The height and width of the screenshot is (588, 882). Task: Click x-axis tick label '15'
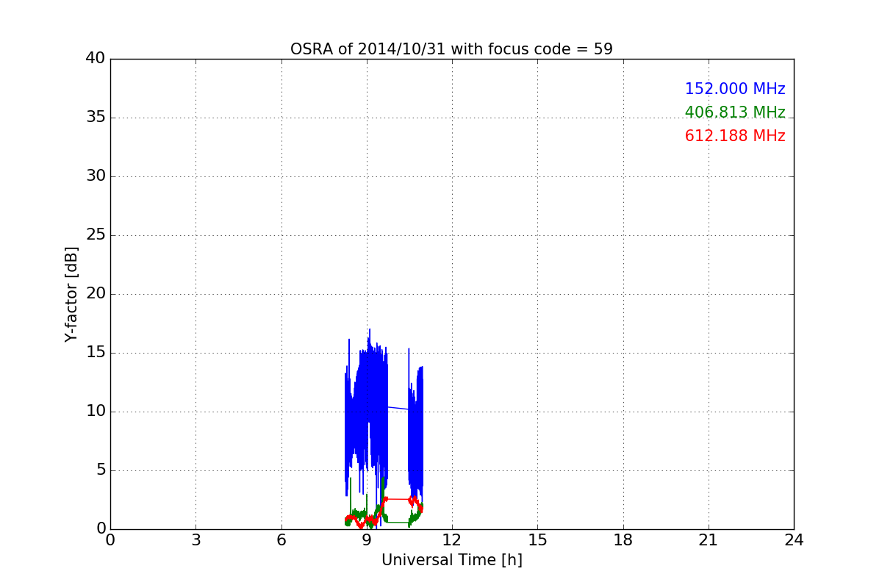537,540
